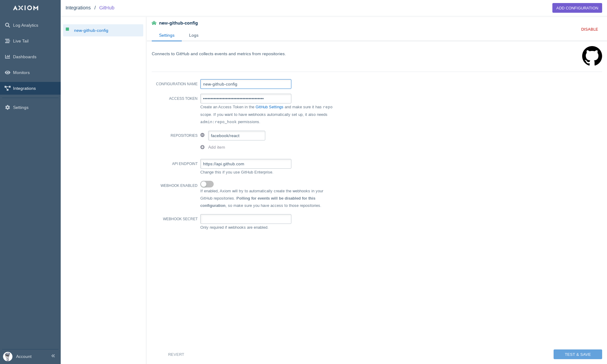Remove the facebook/react repository with minus icon

(x=202, y=135)
